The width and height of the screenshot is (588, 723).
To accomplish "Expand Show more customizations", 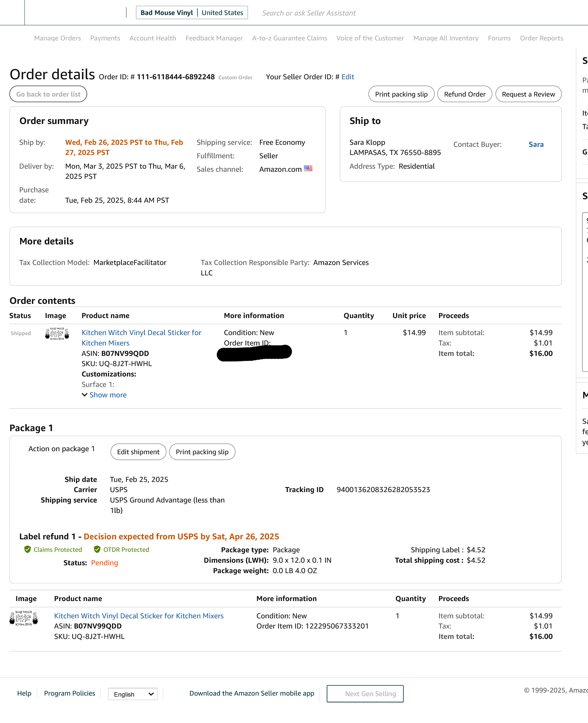I will tap(104, 395).
